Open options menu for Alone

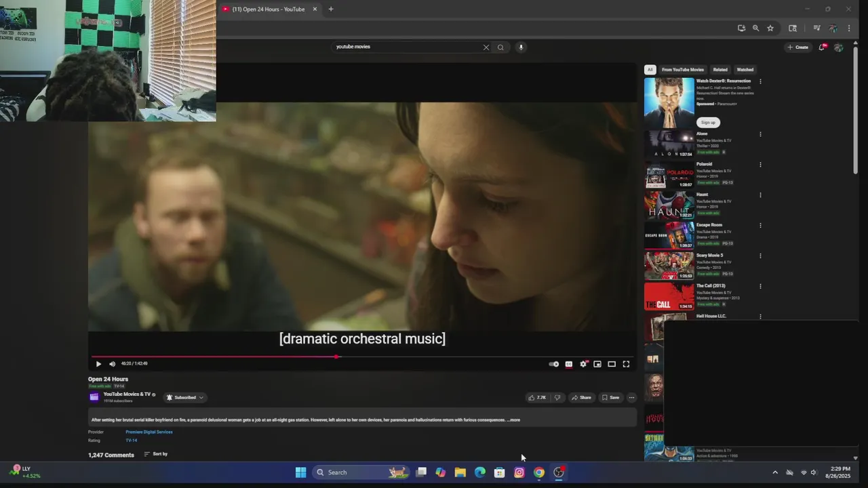pos(760,134)
